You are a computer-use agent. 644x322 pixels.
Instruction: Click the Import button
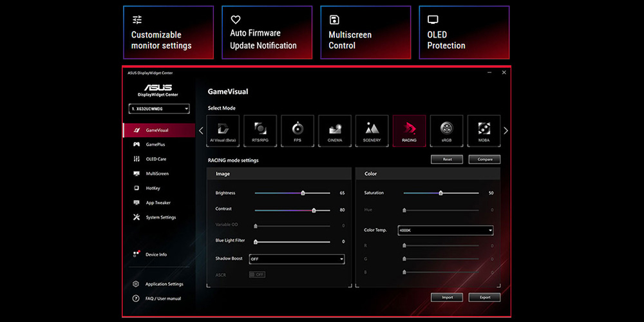tap(447, 298)
